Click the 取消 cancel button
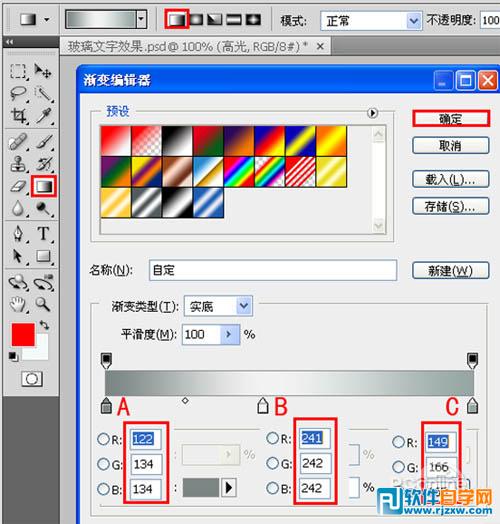 451,145
